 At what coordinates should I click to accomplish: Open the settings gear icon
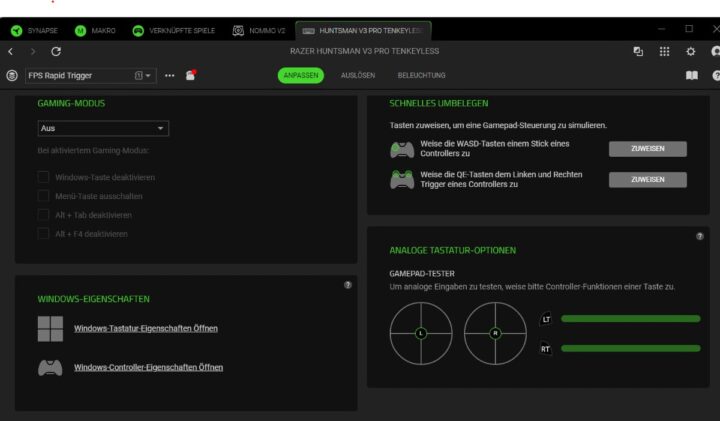[x=690, y=51]
